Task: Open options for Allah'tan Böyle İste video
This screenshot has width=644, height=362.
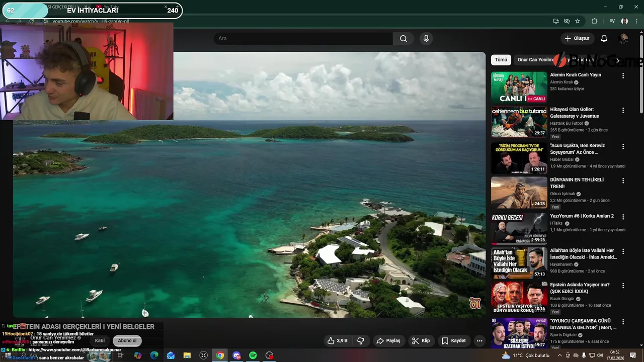Action: tap(623, 251)
